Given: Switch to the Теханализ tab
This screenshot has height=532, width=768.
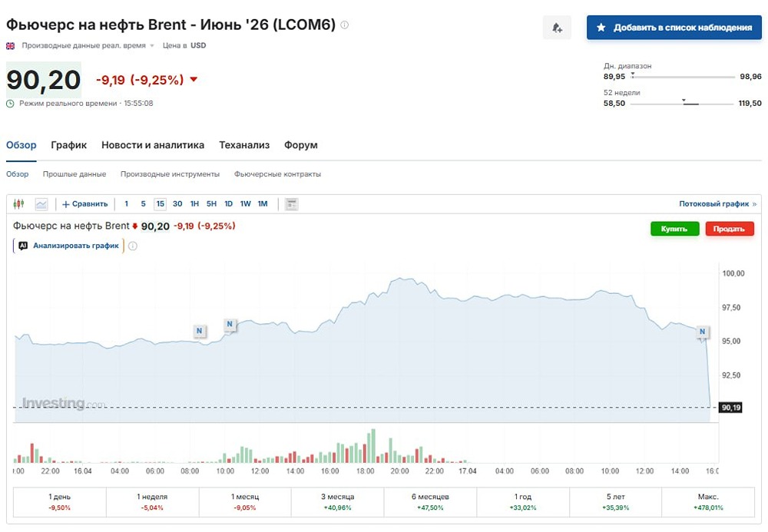Looking at the screenshot, I should point(244,144).
